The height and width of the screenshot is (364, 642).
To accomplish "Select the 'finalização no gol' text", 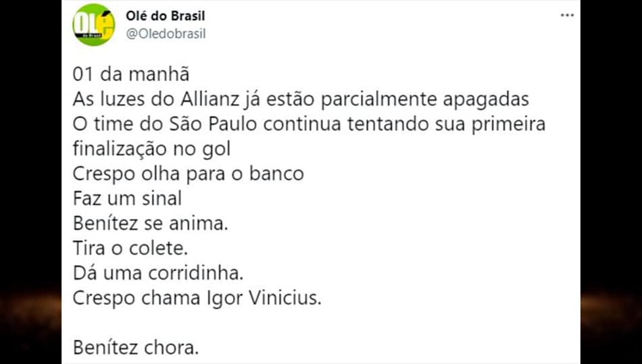I will (x=152, y=149).
